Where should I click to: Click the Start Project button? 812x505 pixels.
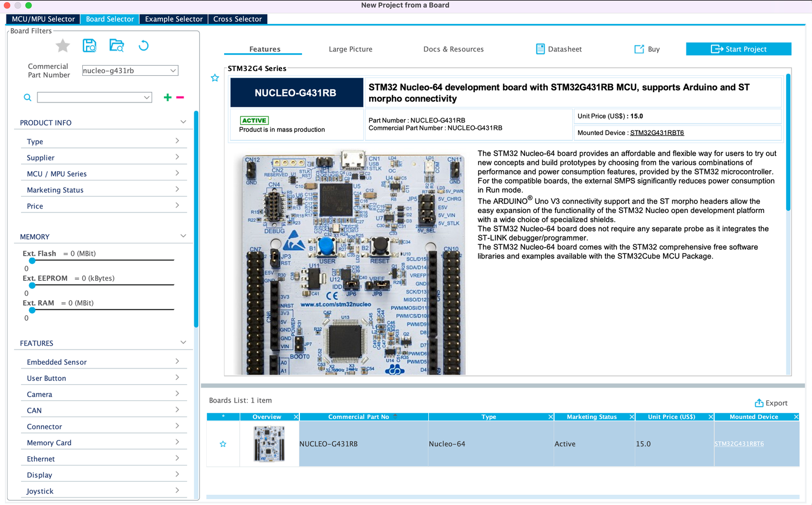738,49
